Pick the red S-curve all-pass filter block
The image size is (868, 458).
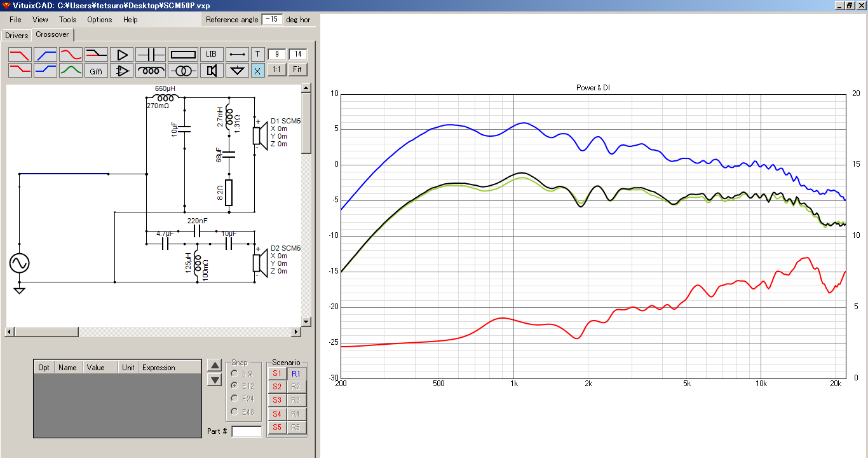click(71, 54)
